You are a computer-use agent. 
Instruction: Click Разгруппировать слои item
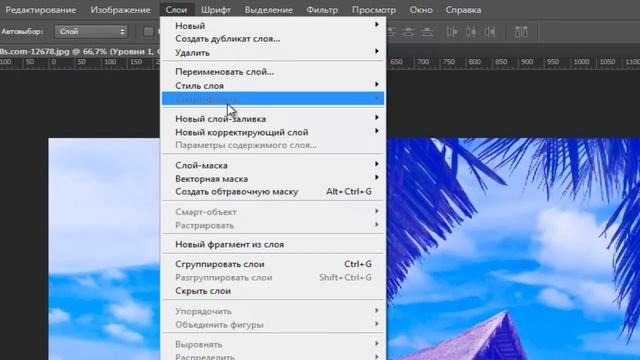click(x=273, y=278)
